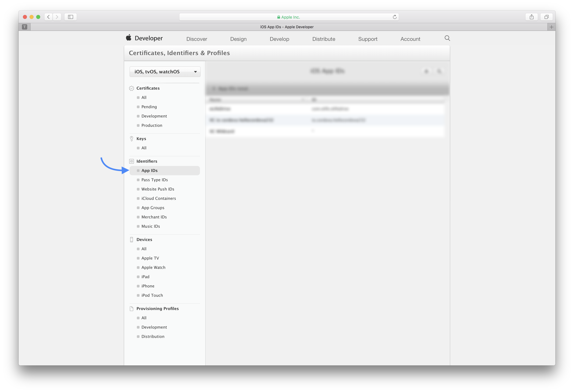Select All under Keys
Viewport: 574px width, 392px height.
[144, 148]
